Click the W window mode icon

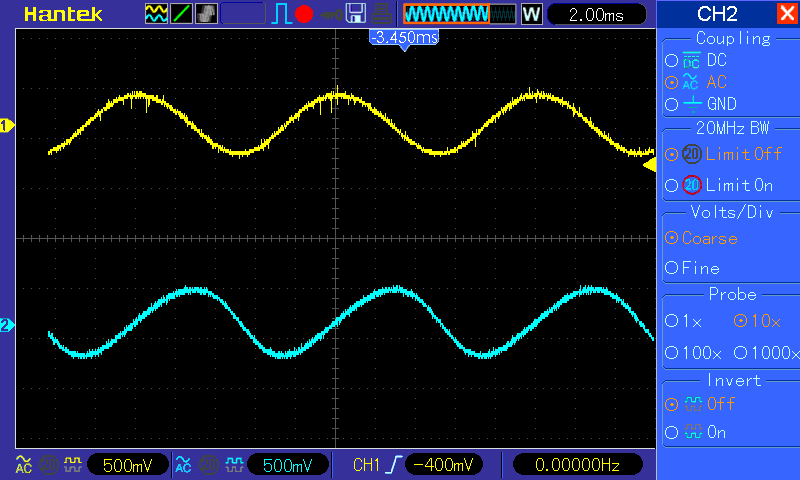[532, 14]
